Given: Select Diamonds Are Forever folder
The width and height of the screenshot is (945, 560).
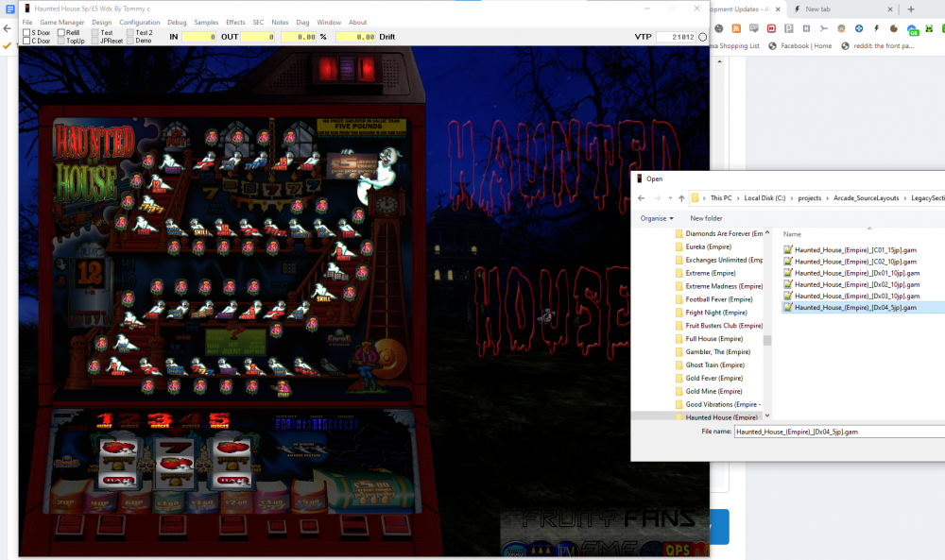Looking at the screenshot, I should (719, 233).
